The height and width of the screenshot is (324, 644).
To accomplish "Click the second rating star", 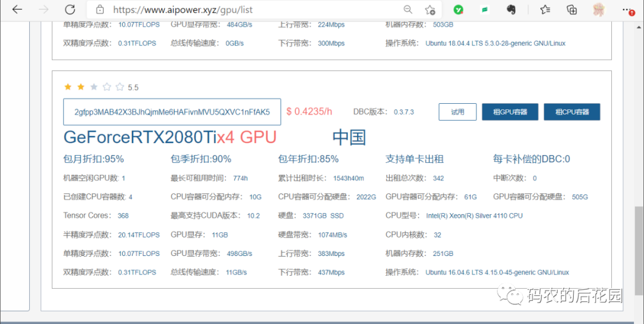I will click(x=81, y=87).
